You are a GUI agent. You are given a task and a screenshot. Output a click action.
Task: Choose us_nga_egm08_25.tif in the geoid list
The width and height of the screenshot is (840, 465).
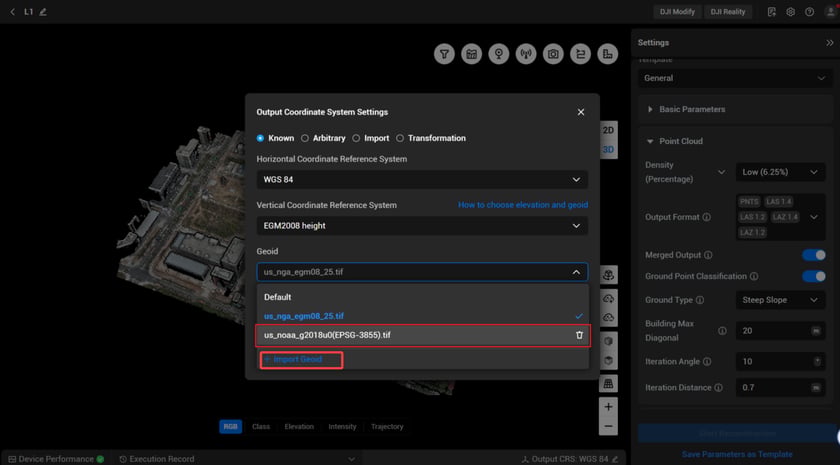422,316
